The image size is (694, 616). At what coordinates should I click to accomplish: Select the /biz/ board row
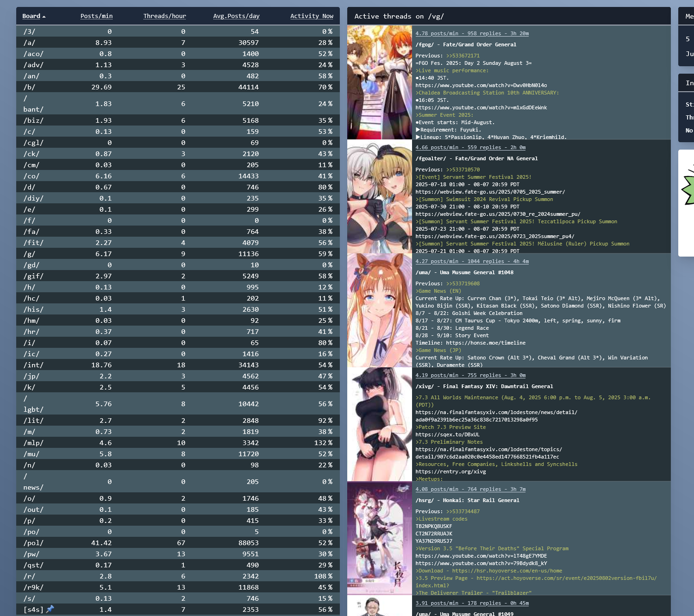(178, 120)
